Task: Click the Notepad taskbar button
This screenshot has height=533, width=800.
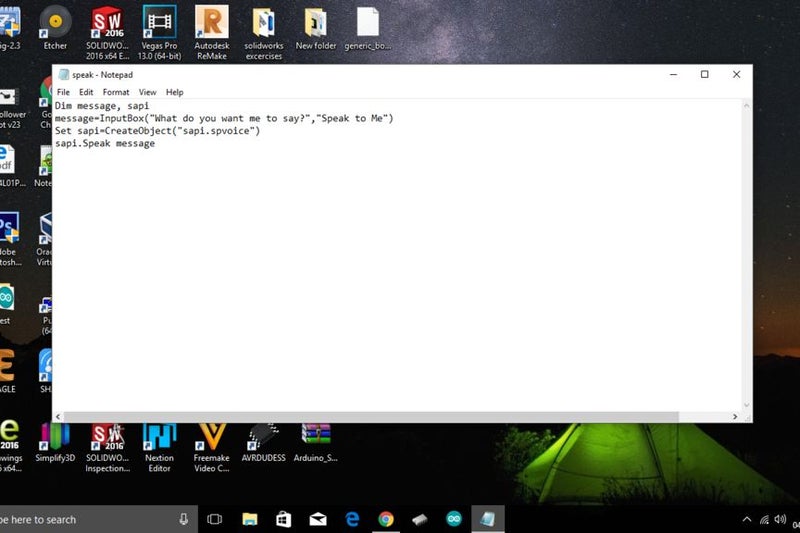Action: 488,519
